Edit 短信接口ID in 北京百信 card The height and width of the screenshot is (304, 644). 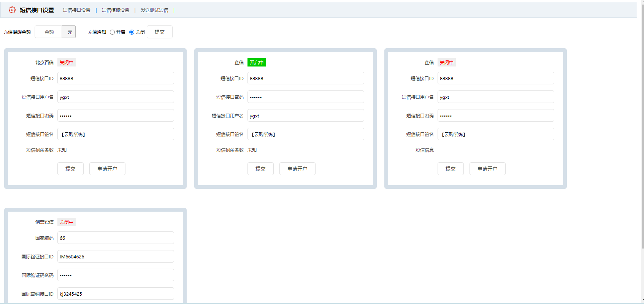(116, 78)
